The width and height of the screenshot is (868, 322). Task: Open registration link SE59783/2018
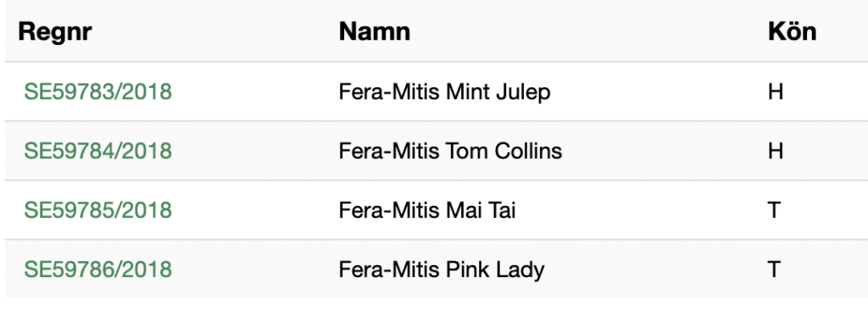coord(98,92)
